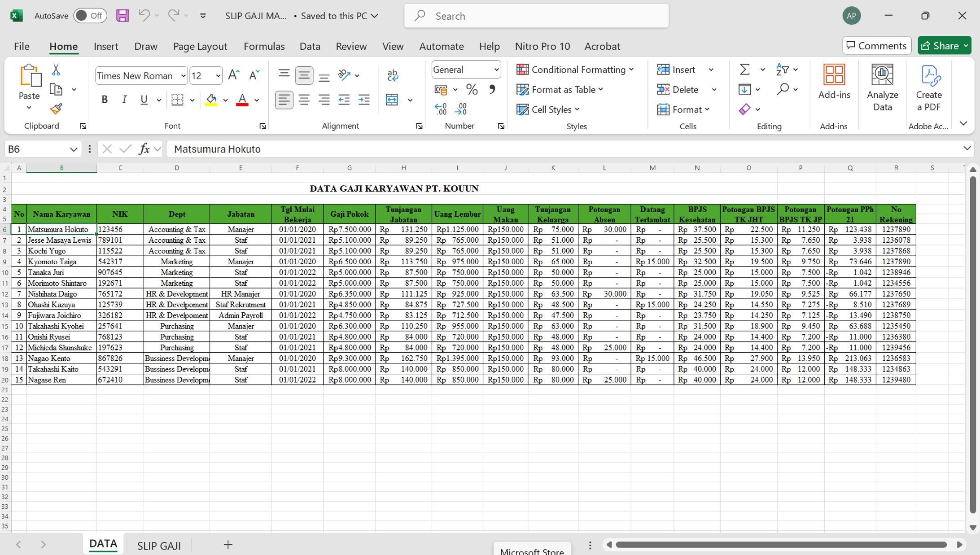Select the Bold formatting icon

(104, 100)
